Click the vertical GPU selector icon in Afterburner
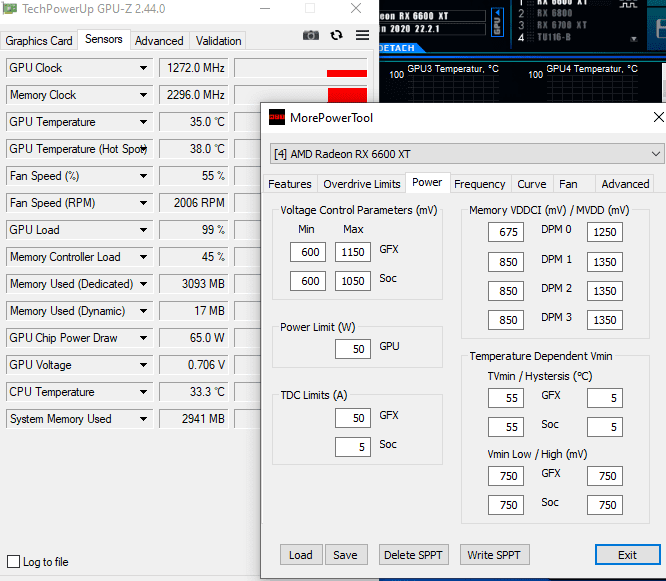666x581 pixels. [497, 22]
